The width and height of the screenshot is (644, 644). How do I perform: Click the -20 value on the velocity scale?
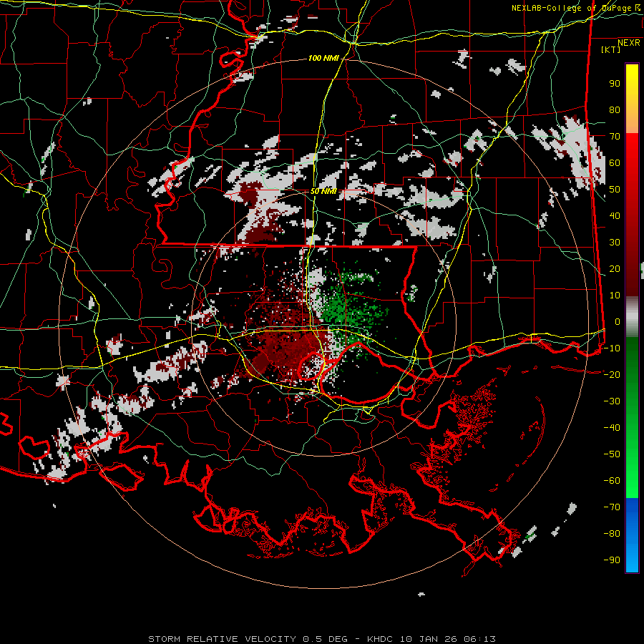coord(612,375)
